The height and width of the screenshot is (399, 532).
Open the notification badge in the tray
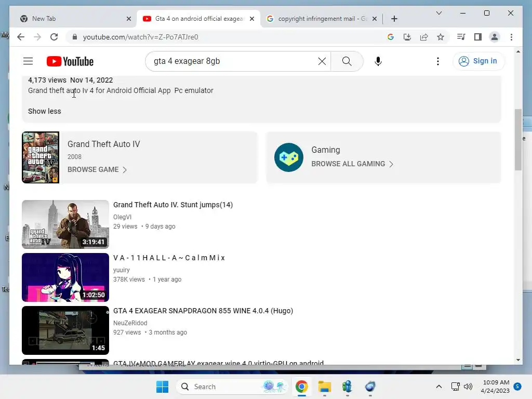pos(517,386)
